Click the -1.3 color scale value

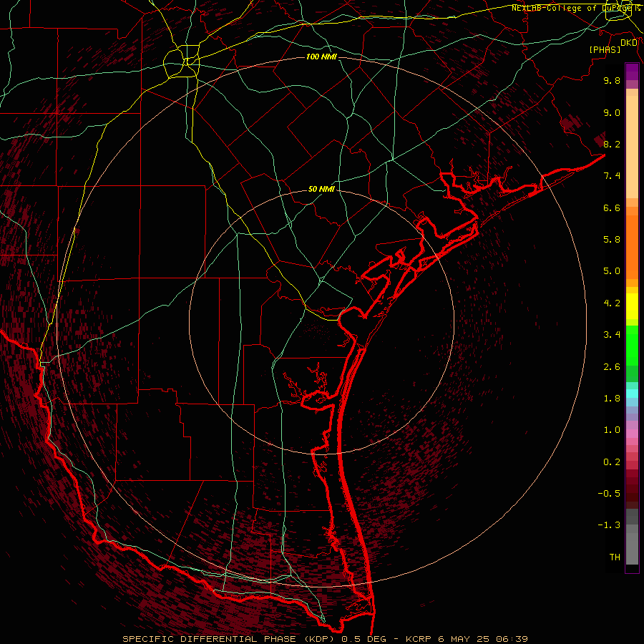tap(609, 525)
